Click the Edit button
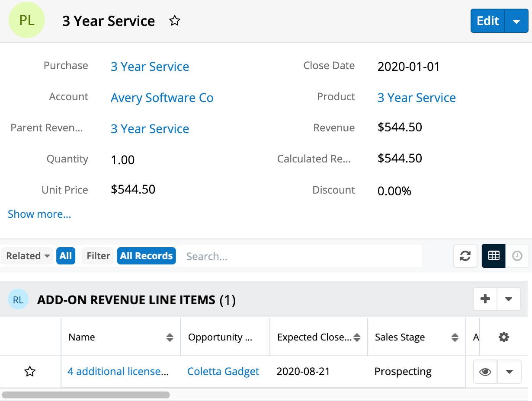Viewport: 532px width, 401px height. pos(487,21)
